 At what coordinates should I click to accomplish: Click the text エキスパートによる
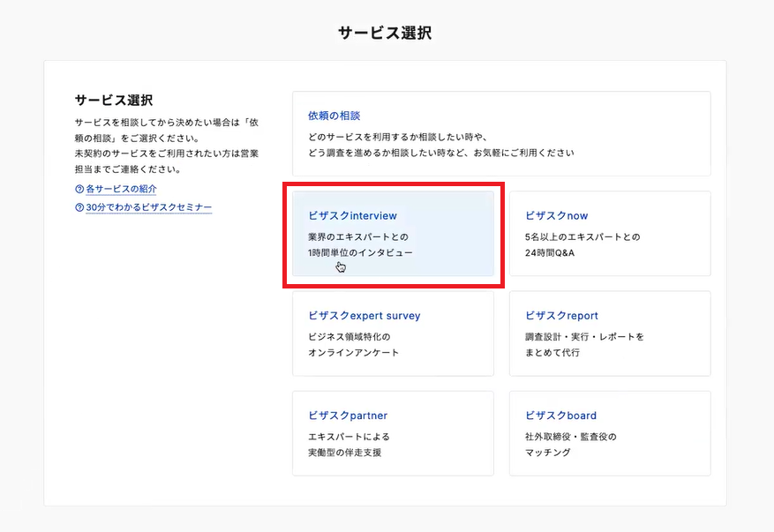click(x=349, y=437)
